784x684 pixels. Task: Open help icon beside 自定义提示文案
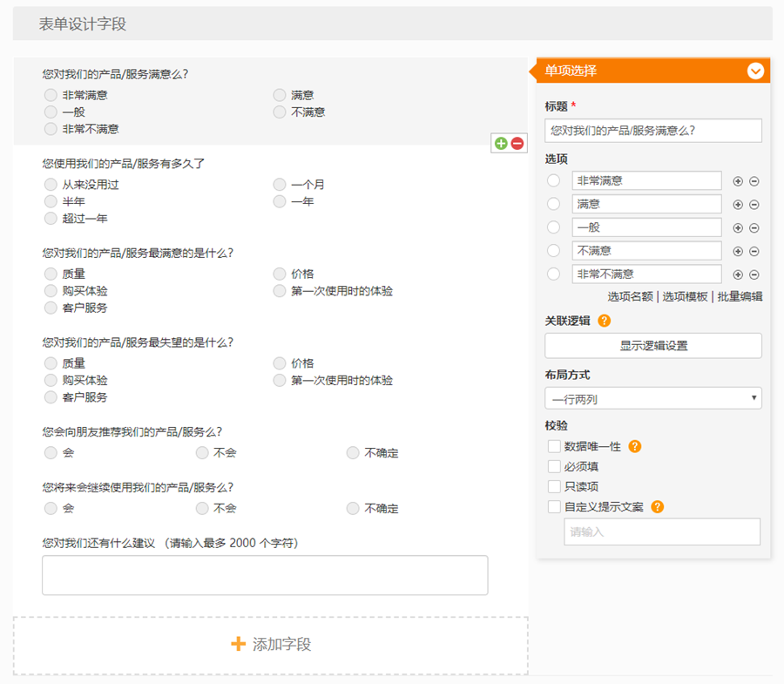(658, 507)
